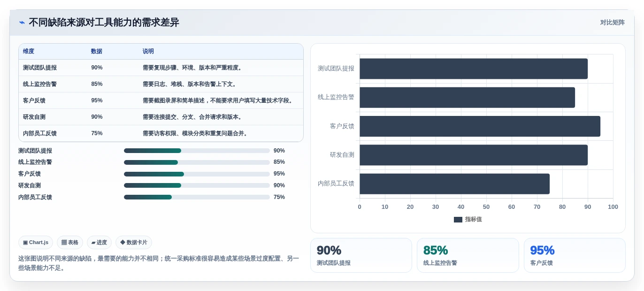
Task: Click the 研发自测 bar in the chart
Action: [474, 155]
